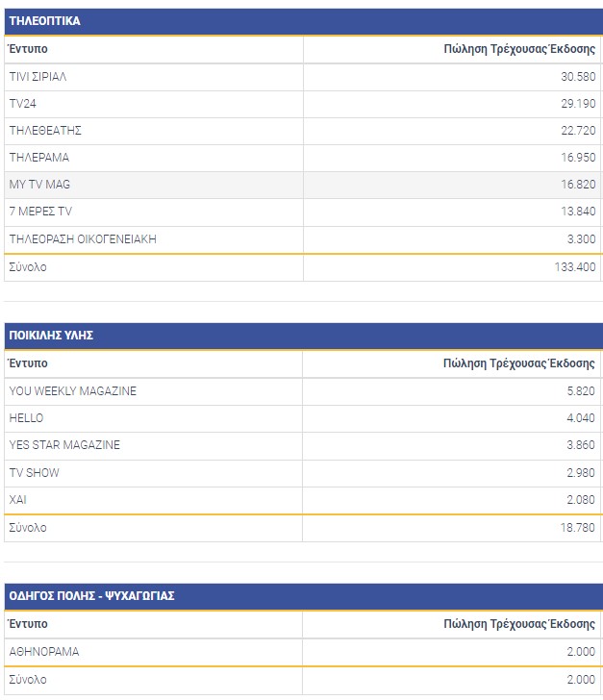
Task: Click the TV24 magazine entry
Action: (x=23, y=104)
